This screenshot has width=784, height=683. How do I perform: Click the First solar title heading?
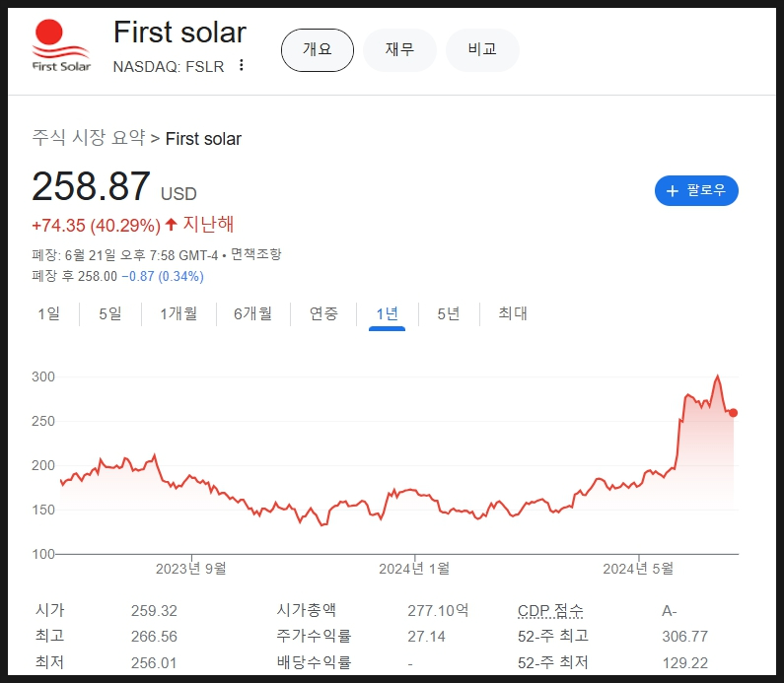tap(180, 33)
